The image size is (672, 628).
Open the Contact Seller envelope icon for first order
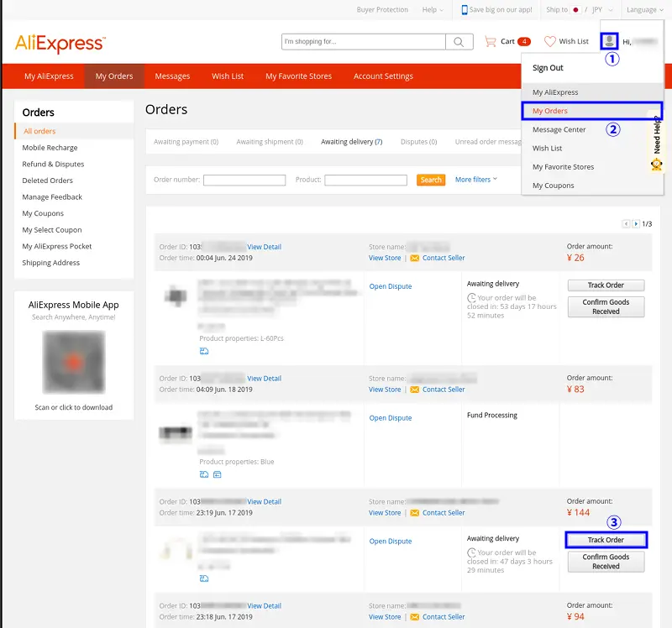click(414, 258)
